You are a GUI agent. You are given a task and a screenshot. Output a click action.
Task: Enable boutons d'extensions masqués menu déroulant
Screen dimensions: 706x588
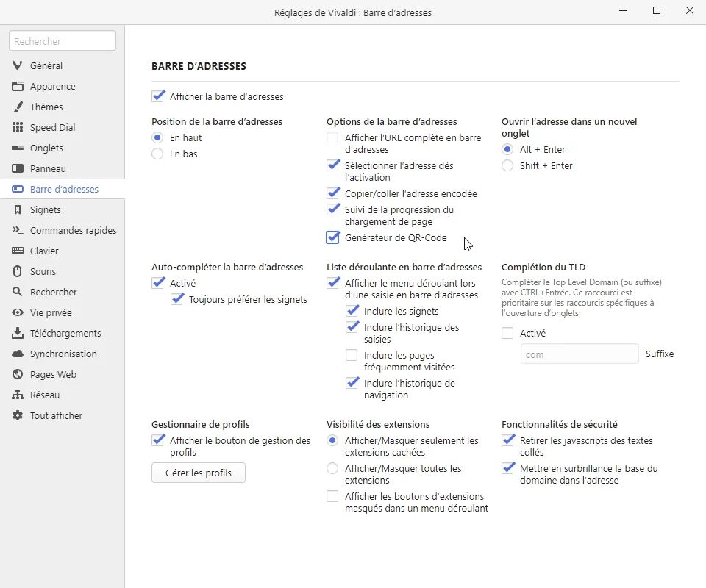(x=332, y=496)
